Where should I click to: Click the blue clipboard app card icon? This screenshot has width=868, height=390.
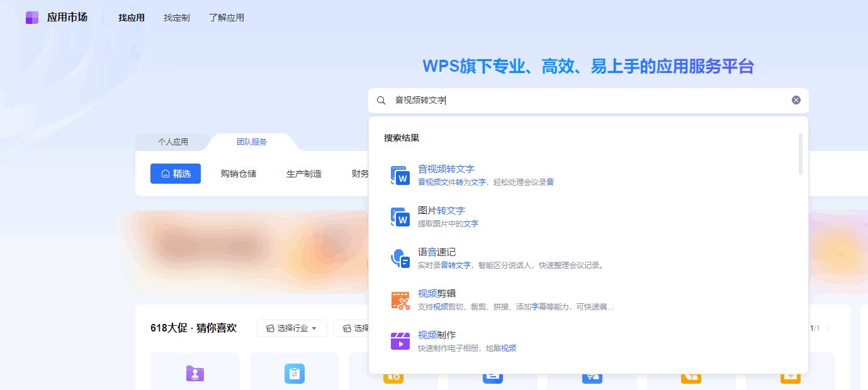(x=295, y=374)
